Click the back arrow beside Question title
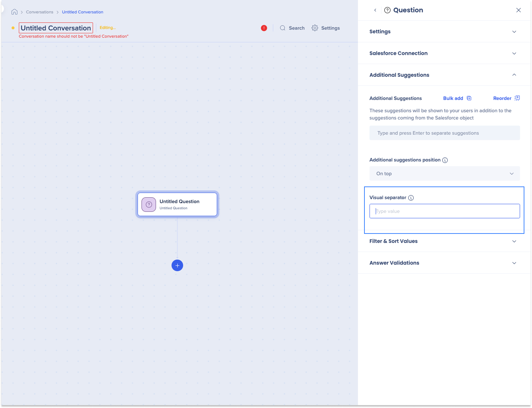The width and height of the screenshot is (532, 408). pyautogui.click(x=375, y=10)
